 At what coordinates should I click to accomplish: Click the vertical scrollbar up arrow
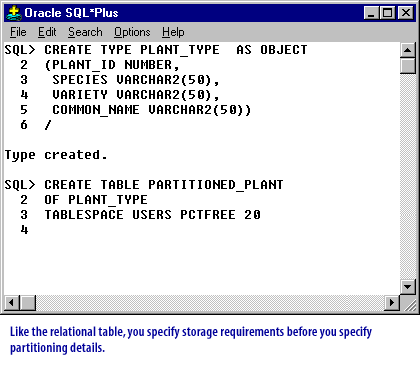pyautogui.click(x=407, y=50)
